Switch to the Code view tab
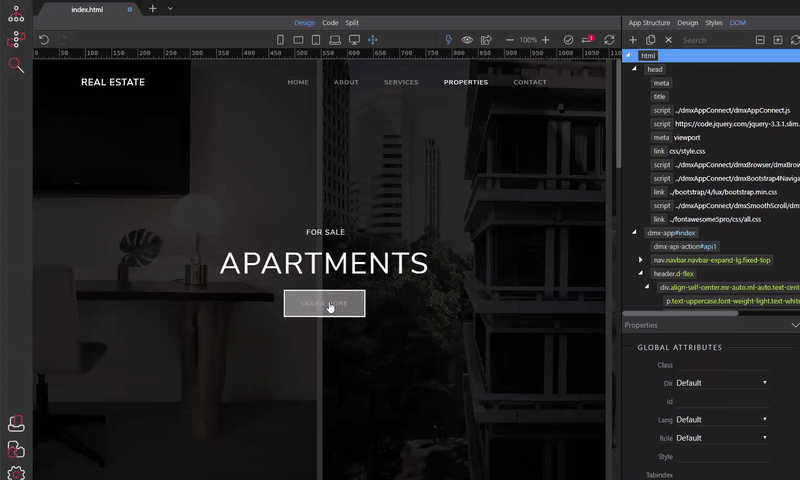This screenshot has width=800, height=480. (330, 22)
